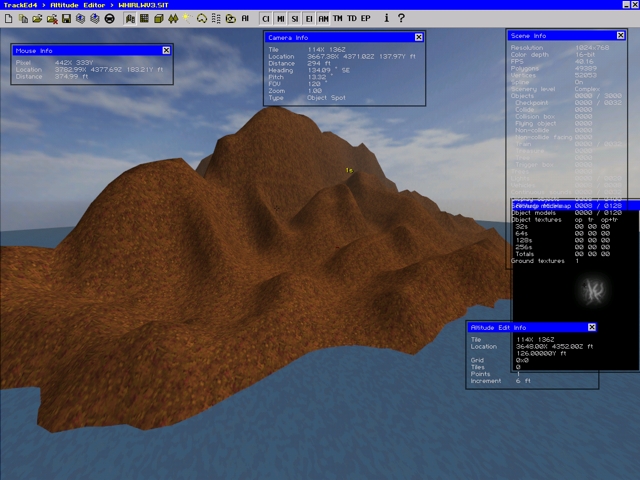Click the steering wheel drive icon
The height and width of the screenshot is (480, 640).
[109, 19]
